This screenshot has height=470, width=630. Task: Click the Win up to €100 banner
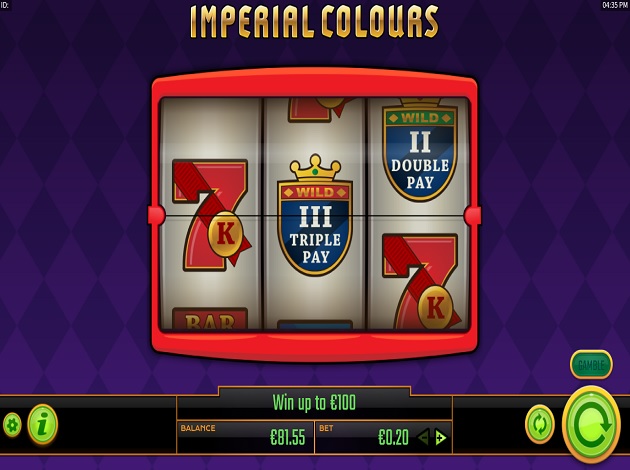(314, 403)
